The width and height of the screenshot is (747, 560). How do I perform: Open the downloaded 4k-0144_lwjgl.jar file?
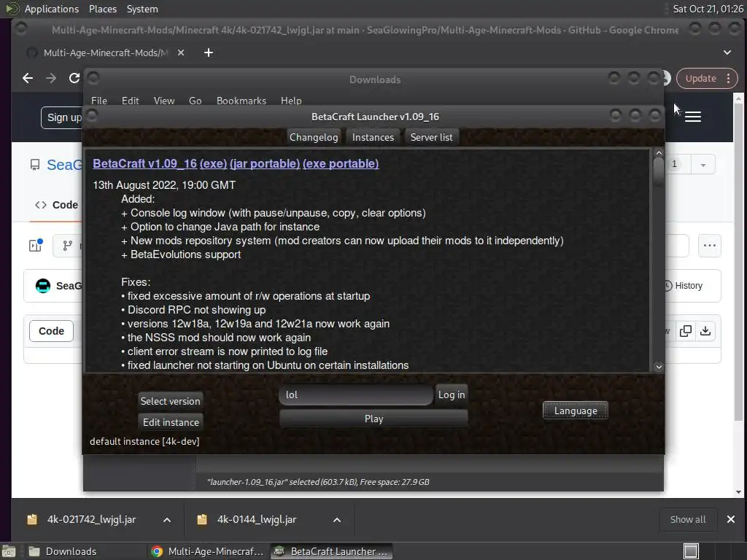tap(256, 519)
